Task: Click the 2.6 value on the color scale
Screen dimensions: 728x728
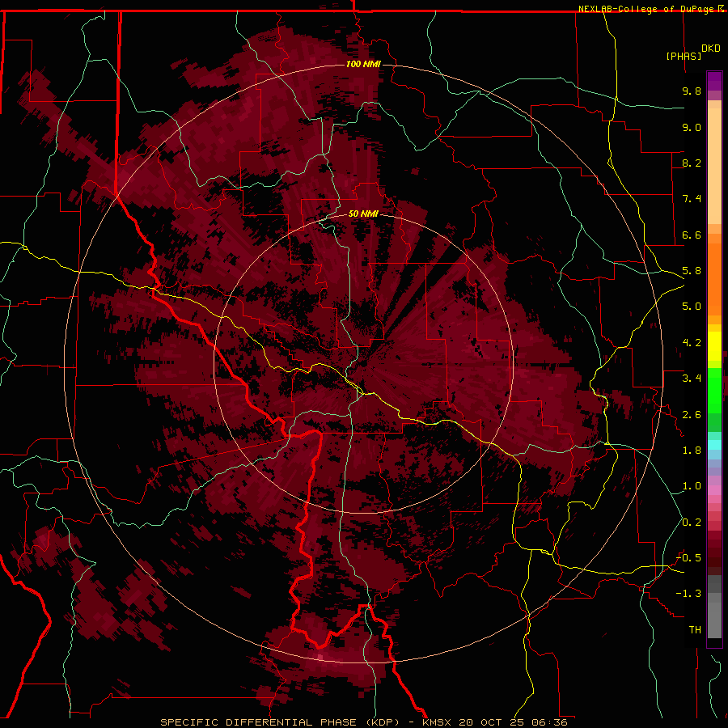Action: [692, 415]
